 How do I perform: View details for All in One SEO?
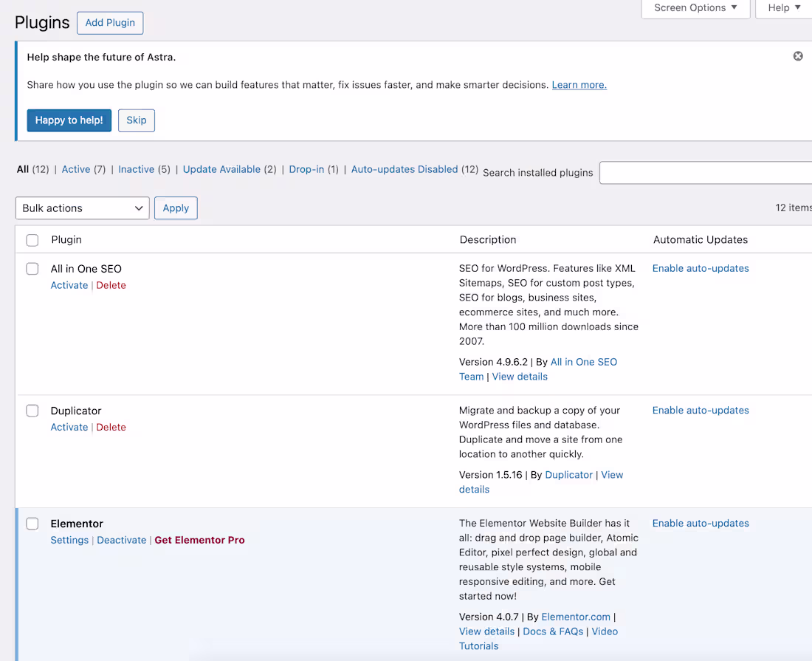pyautogui.click(x=520, y=377)
